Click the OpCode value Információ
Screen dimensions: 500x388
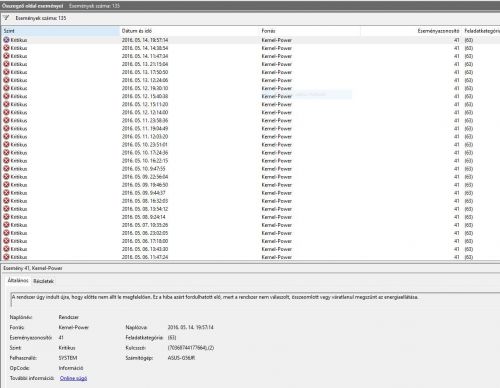(71, 368)
